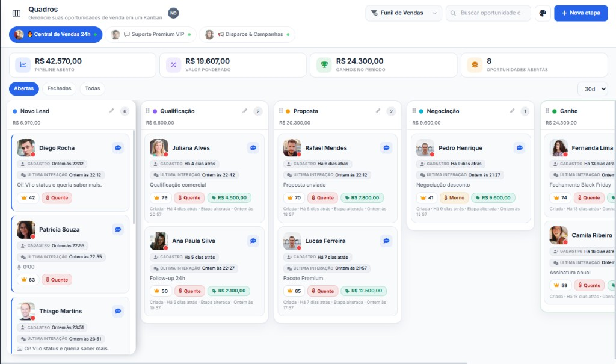Switch to Suporte Premium VIP tab
The image size is (616, 364).
click(151, 34)
